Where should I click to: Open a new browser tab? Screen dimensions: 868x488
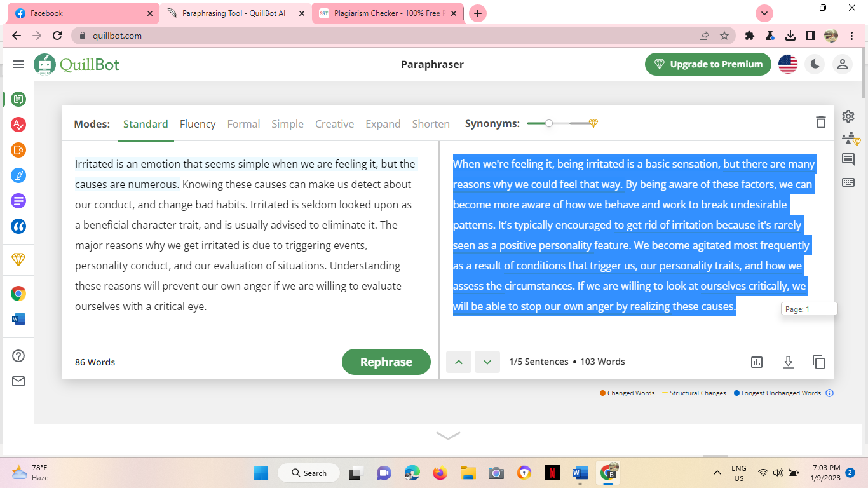(478, 13)
